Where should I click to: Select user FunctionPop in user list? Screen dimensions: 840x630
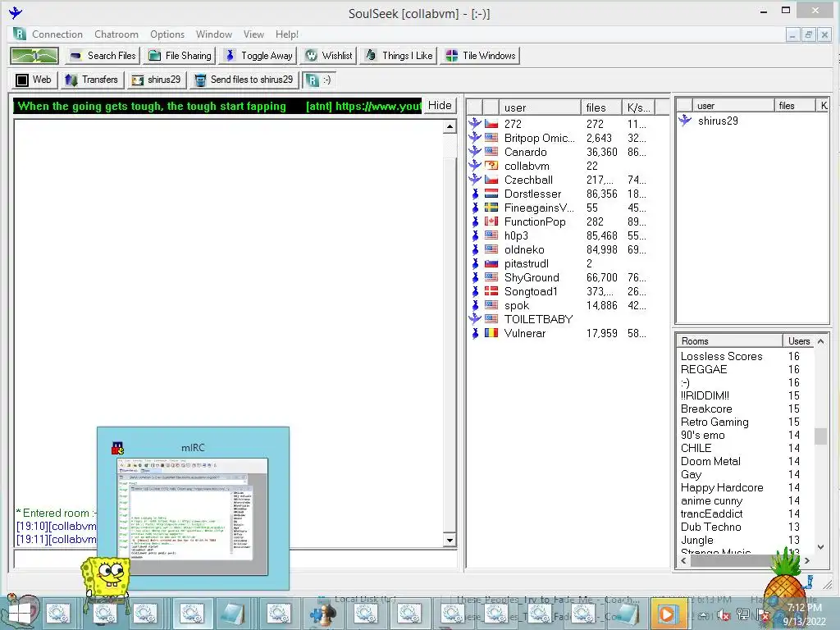pos(535,221)
